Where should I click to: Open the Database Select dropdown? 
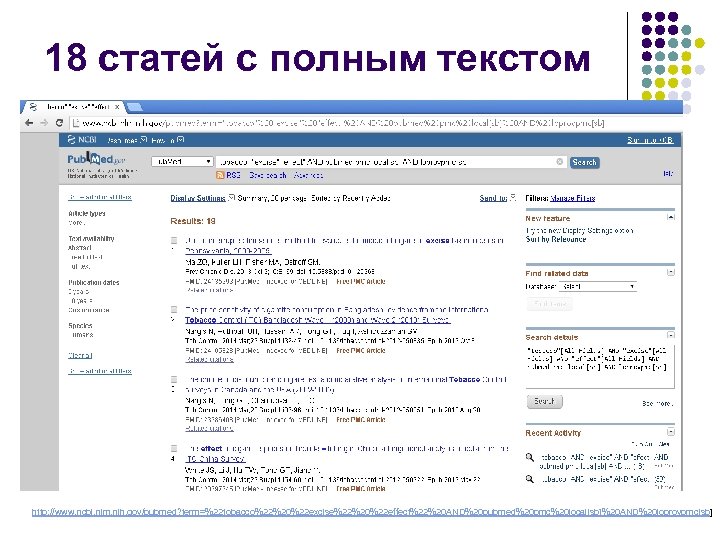pos(597,287)
